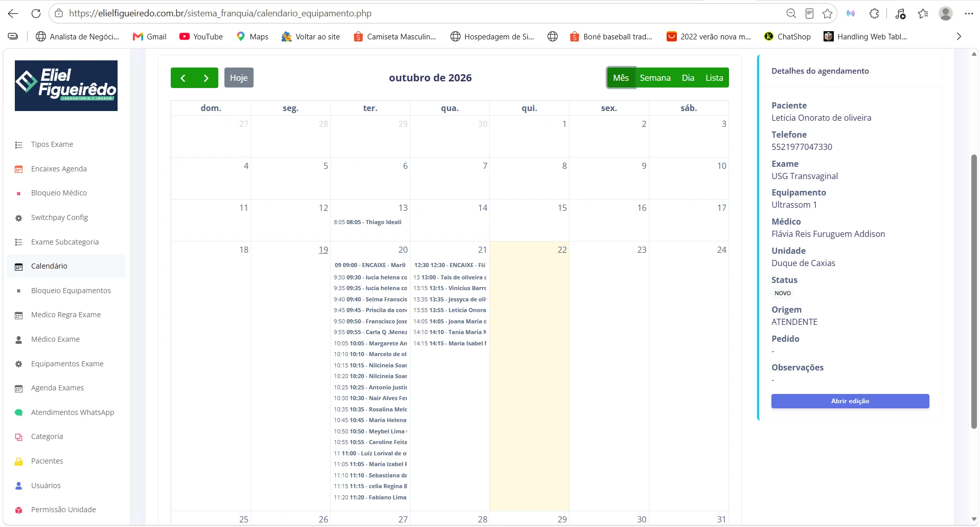
Task: Open 11:20 Fabiano Lima appointment
Action: (370, 497)
